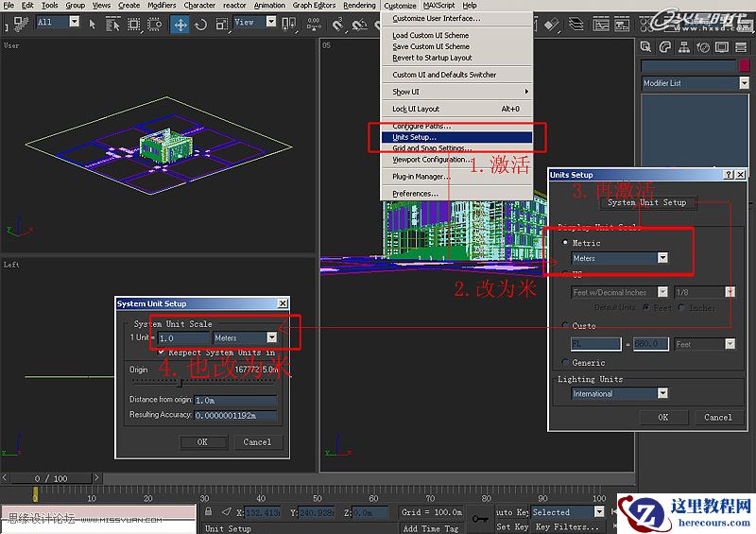
Task: Click OK in System Unit Setup dialog
Action: coord(201,441)
